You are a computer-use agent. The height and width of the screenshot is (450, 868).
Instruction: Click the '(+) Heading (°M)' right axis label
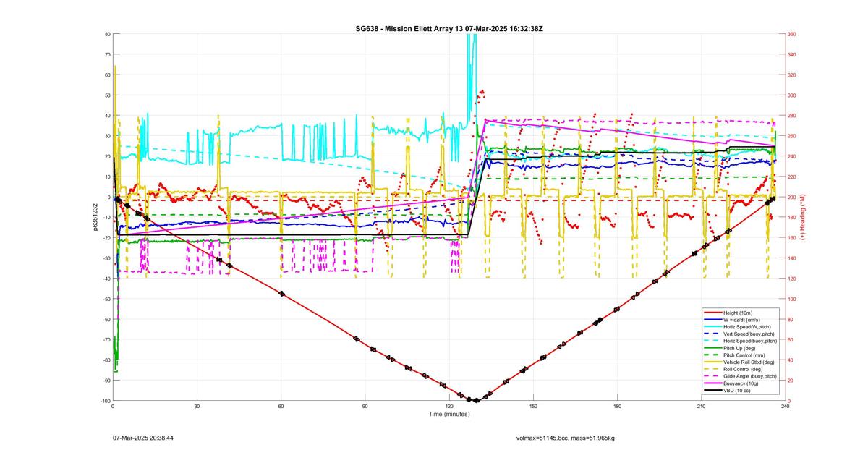(x=802, y=217)
